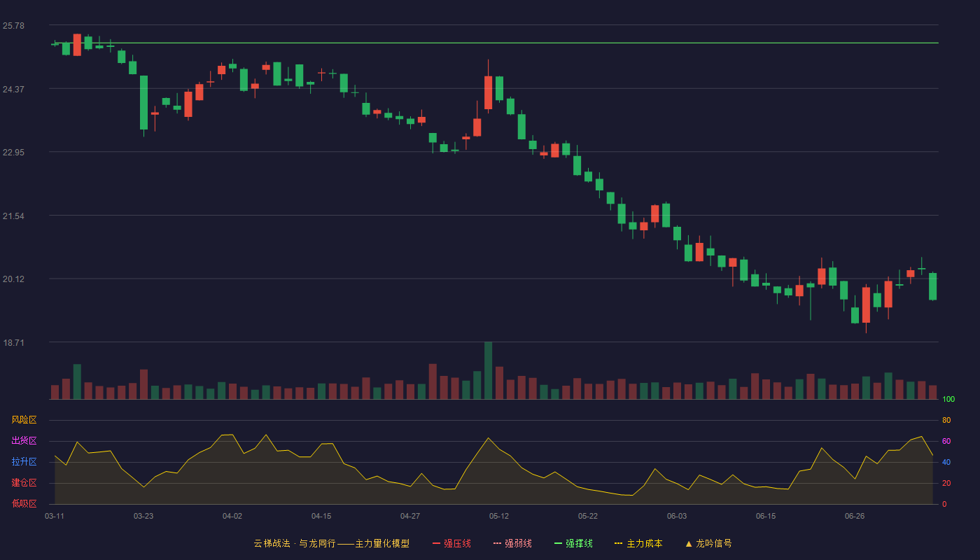The height and width of the screenshot is (560, 980).
Task: Click the 06-15 date label
Action: [766, 516]
